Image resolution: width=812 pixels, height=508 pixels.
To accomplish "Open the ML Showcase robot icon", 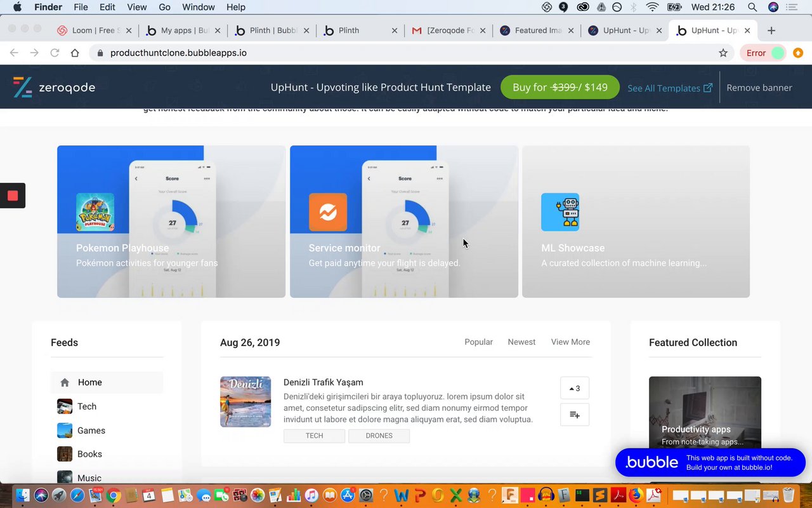I will (x=560, y=212).
